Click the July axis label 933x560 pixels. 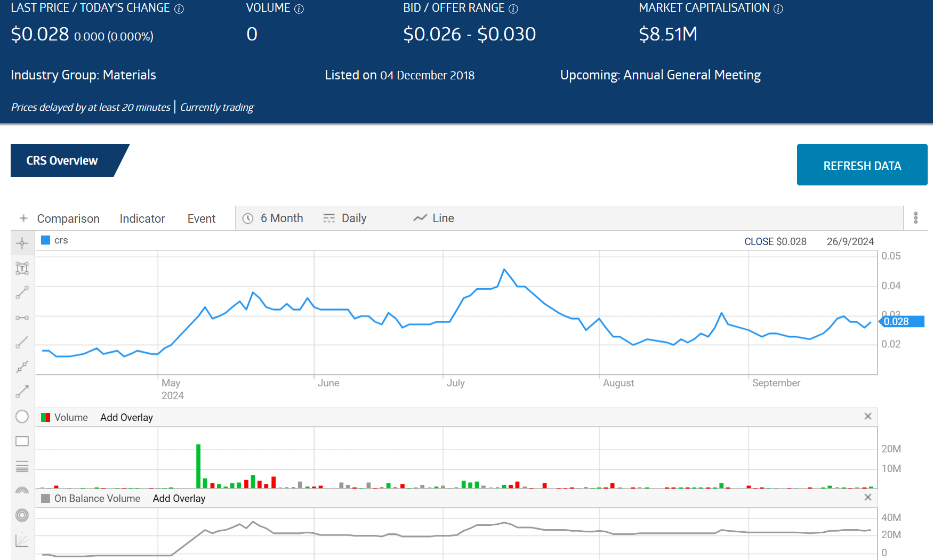click(x=456, y=383)
